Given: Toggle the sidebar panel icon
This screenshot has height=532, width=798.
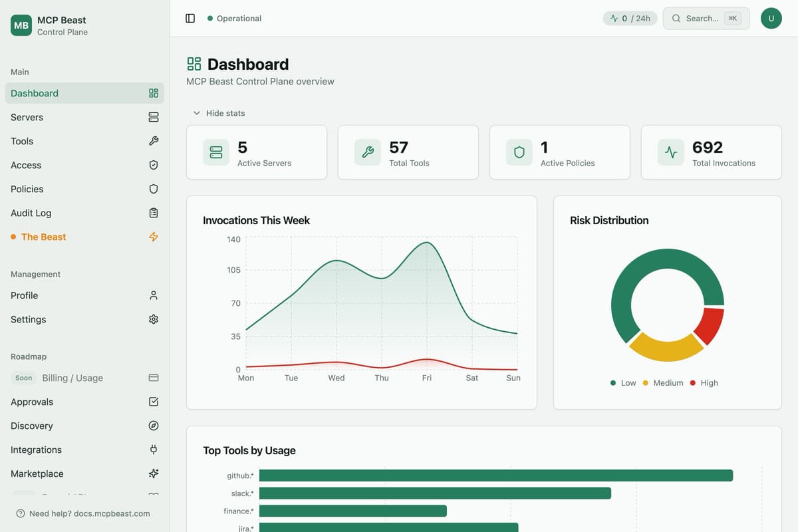Looking at the screenshot, I should [190, 19].
